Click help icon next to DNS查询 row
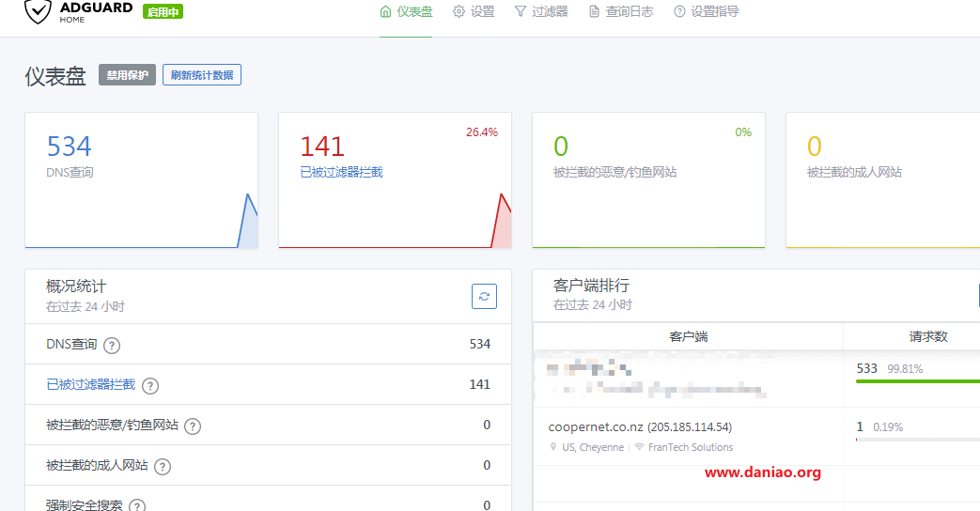The width and height of the screenshot is (980, 511). 112,346
